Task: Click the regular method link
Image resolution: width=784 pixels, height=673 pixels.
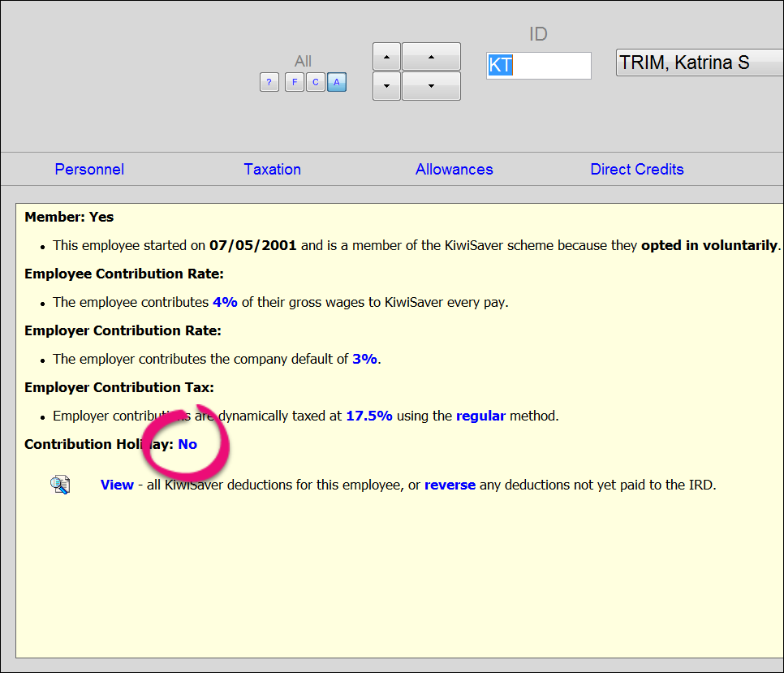Action: tap(481, 416)
